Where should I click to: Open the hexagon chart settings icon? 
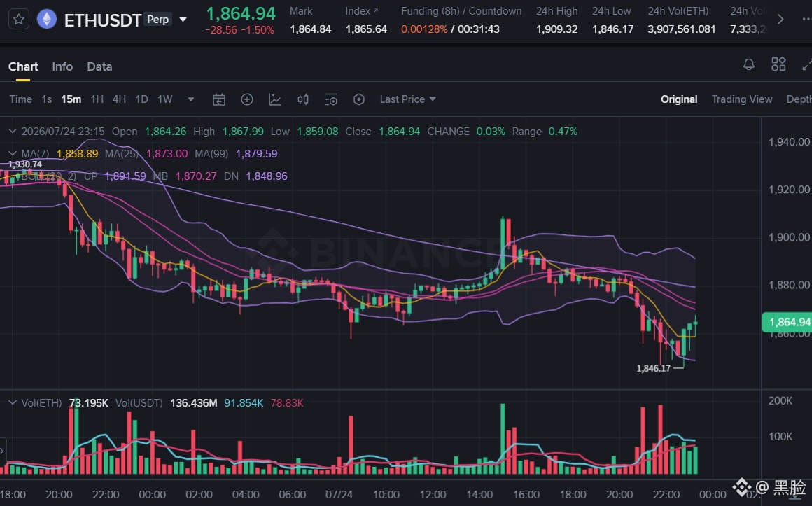point(359,99)
